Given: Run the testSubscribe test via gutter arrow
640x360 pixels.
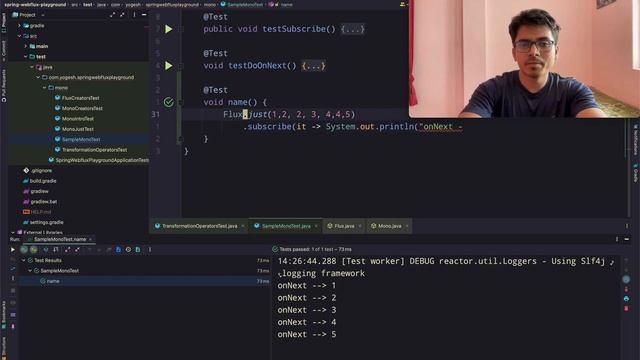Looking at the screenshot, I should (169, 29).
